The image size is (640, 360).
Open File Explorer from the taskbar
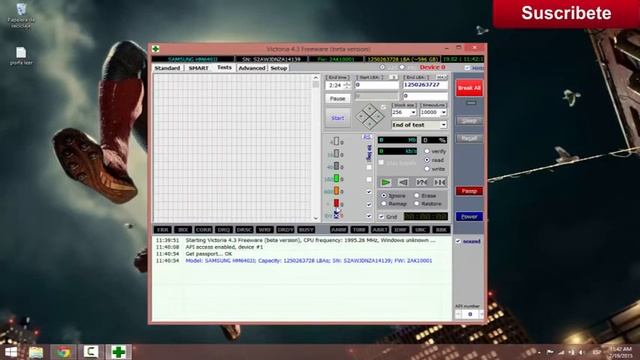(x=36, y=352)
